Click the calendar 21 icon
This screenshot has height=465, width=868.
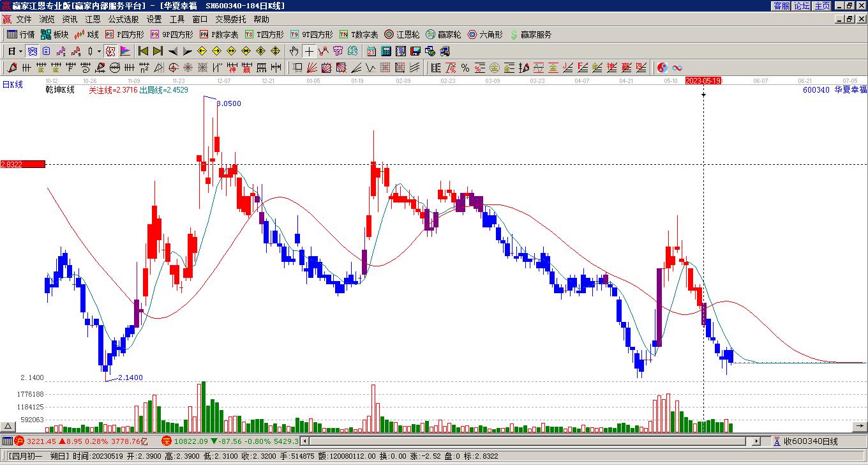pyautogui.click(x=371, y=51)
